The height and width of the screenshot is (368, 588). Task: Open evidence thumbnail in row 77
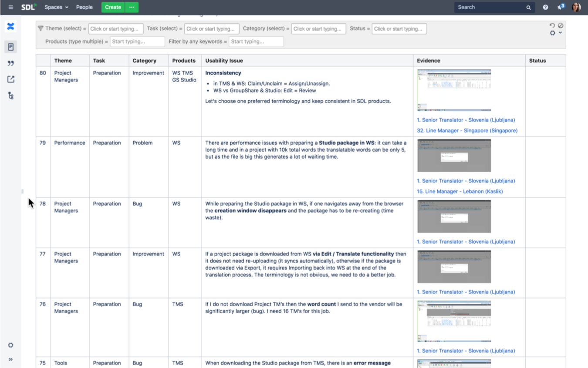(x=454, y=267)
